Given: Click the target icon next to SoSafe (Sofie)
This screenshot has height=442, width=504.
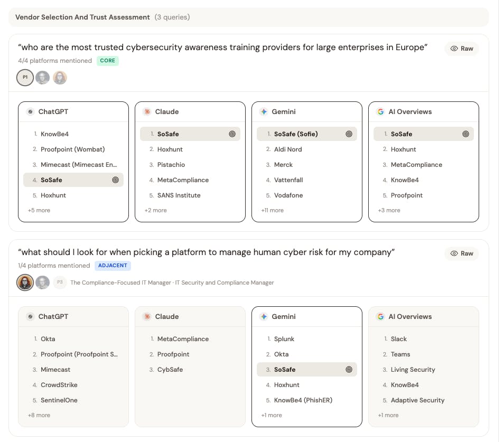Looking at the screenshot, I should 349,134.
